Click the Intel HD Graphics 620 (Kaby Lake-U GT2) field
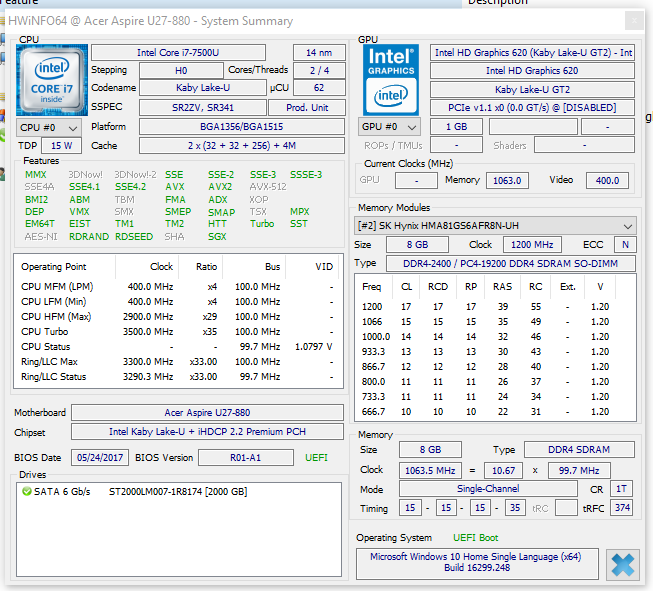653x591 pixels. (532, 52)
